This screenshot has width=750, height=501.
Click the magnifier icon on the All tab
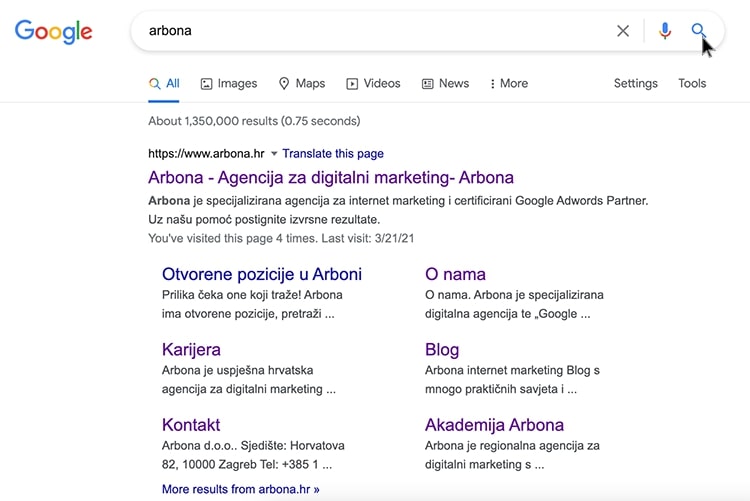pos(154,84)
